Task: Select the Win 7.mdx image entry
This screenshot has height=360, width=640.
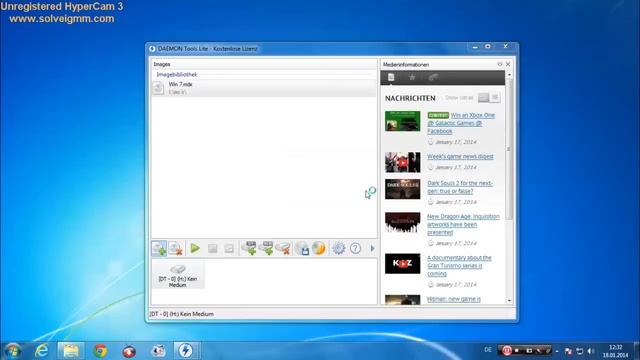Action: pos(264,88)
